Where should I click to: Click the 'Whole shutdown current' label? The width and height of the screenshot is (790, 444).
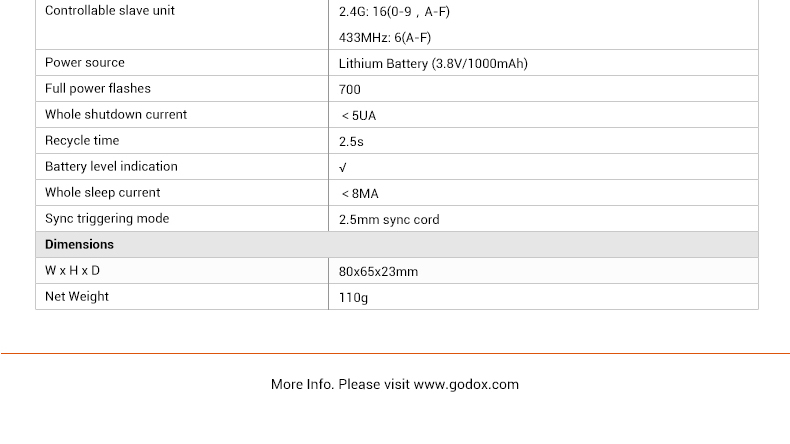click(116, 114)
